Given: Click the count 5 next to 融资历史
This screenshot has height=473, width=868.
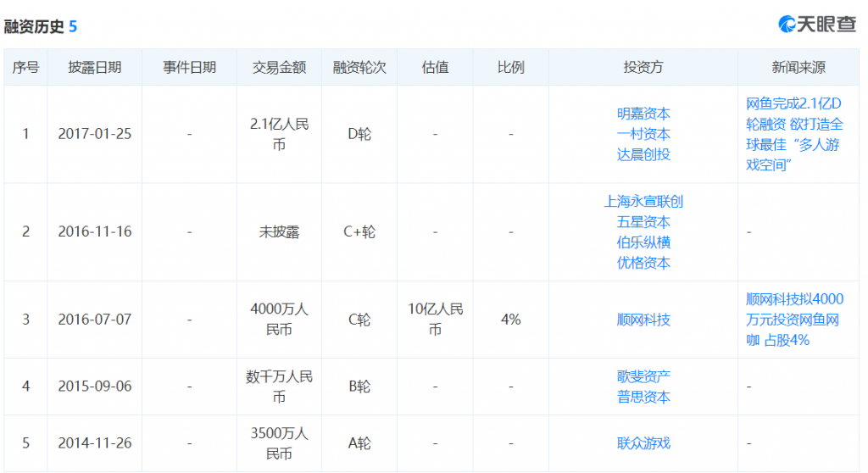Looking at the screenshot, I should (73, 26).
